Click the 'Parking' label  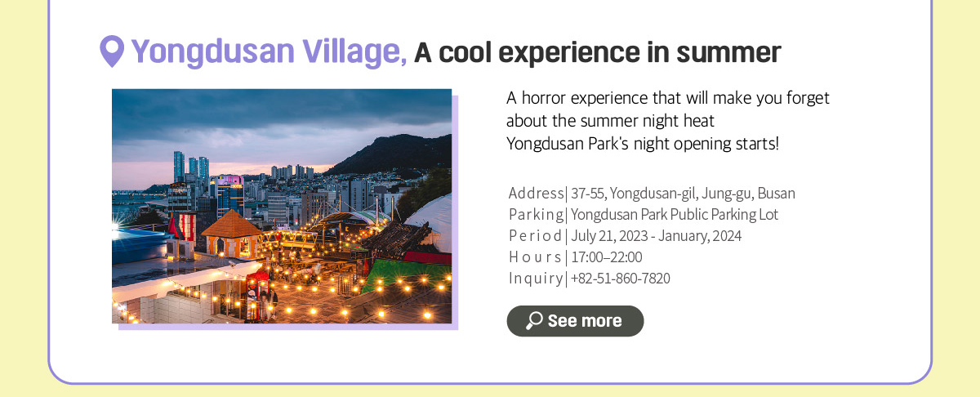coord(536,215)
